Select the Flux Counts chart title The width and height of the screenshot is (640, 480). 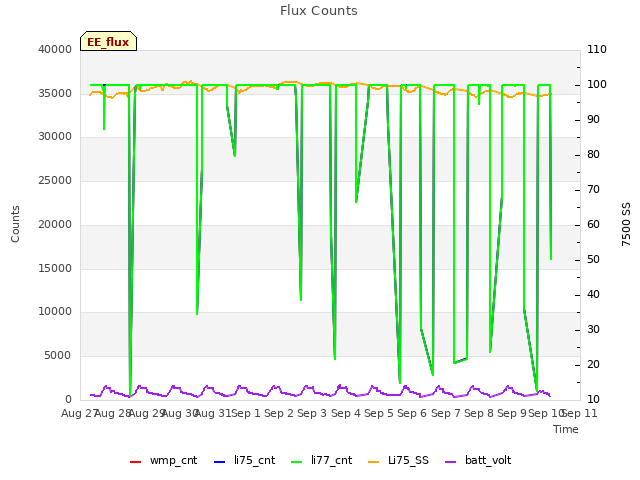click(319, 11)
